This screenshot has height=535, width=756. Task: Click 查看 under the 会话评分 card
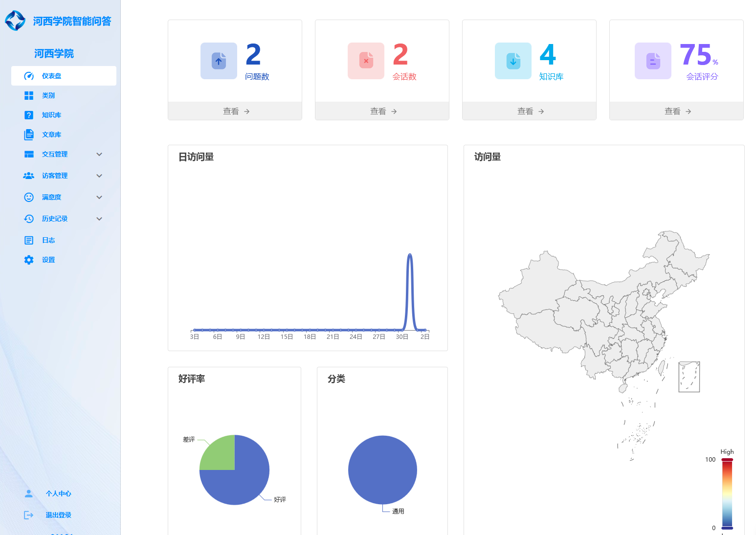click(x=677, y=111)
